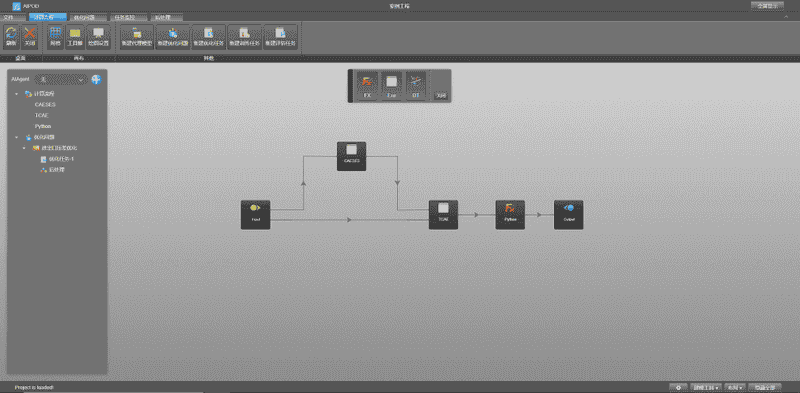Screen dimensions: 800x393
Task: Open the AIAgent dropdown
Action: pyautogui.click(x=61, y=79)
